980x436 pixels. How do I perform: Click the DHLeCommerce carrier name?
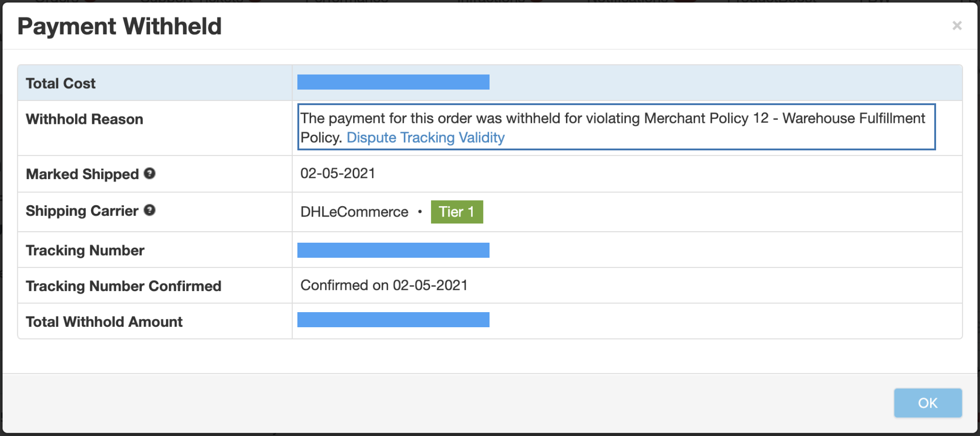click(x=354, y=212)
